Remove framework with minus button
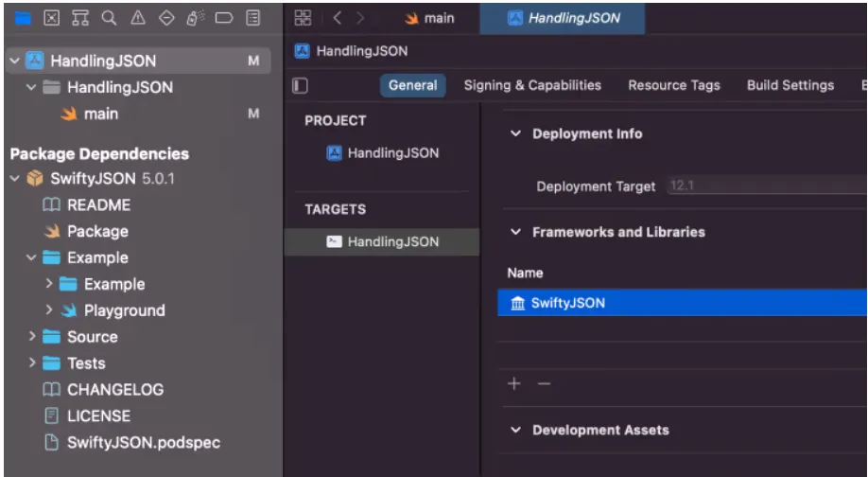The width and height of the screenshot is (868, 477). point(545,383)
